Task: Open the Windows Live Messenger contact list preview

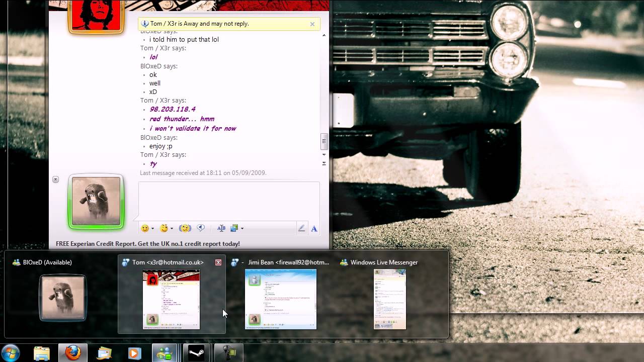Action: tap(390, 294)
